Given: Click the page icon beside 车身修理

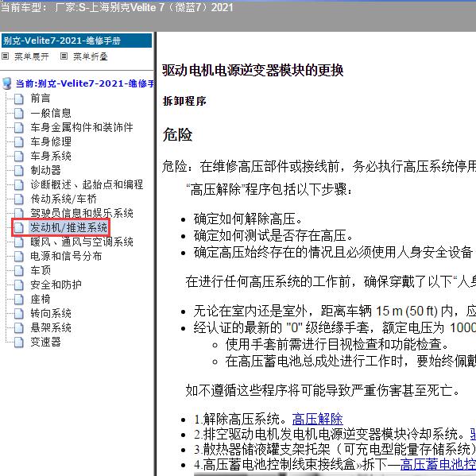Looking at the screenshot, I should pos(19,141).
